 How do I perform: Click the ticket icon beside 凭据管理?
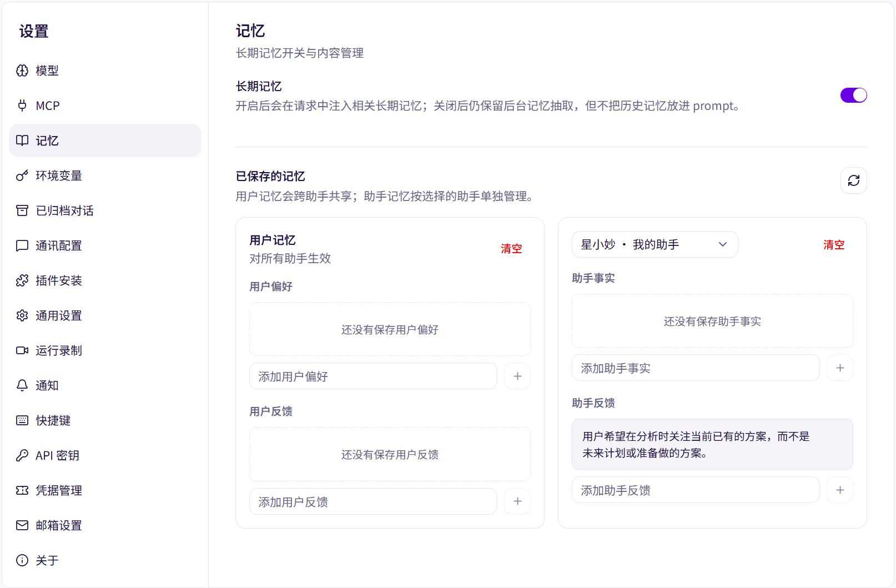pos(22,490)
